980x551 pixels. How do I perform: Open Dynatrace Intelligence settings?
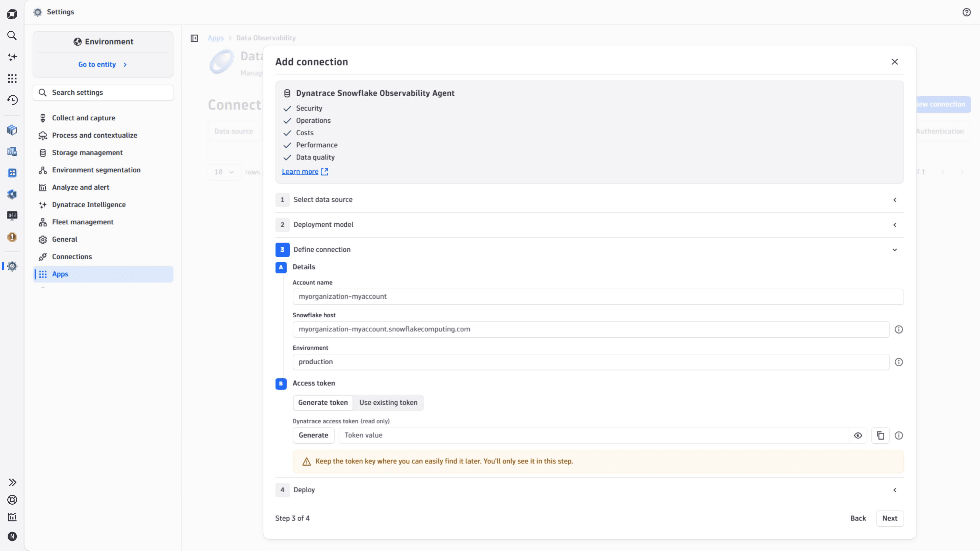[x=103, y=204]
